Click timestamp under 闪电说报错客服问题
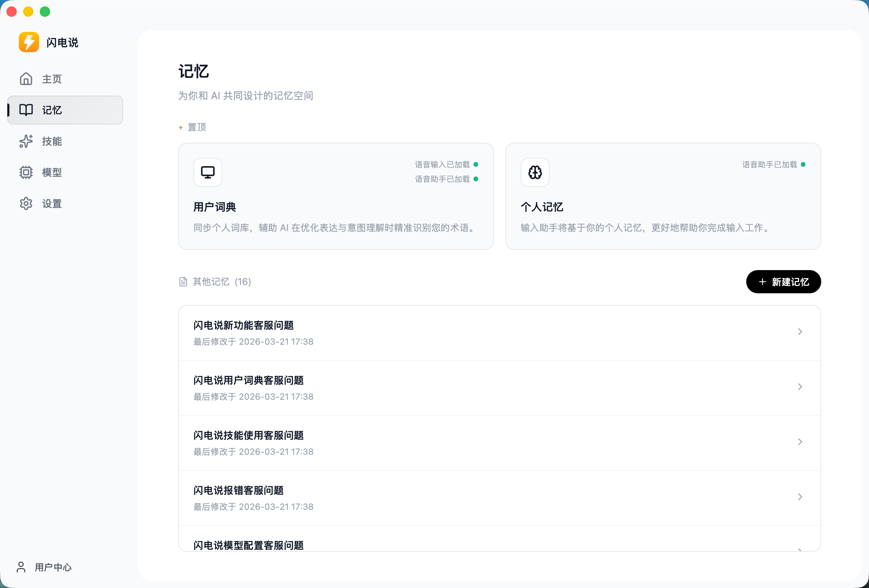Screen dimensions: 869x588 [x=253, y=507]
